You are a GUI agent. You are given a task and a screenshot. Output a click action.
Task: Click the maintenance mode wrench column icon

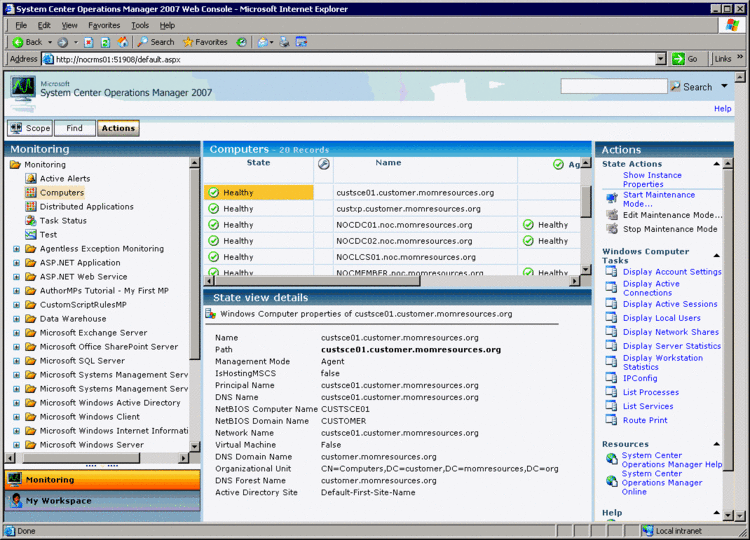(324, 164)
